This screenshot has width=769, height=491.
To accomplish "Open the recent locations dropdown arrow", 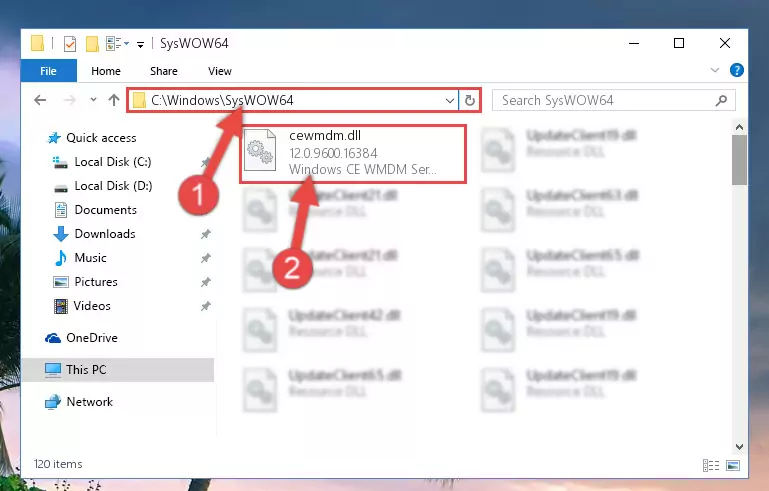I will tap(93, 100).
